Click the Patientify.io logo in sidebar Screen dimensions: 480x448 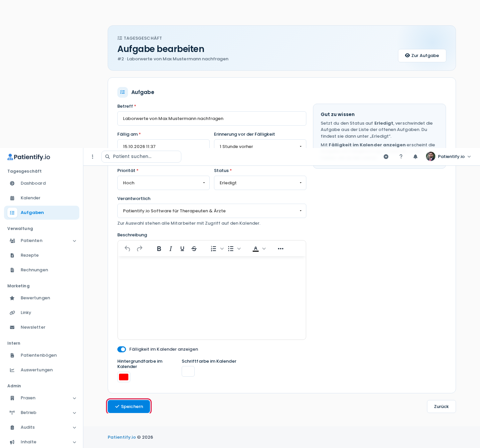pos(29,157)
